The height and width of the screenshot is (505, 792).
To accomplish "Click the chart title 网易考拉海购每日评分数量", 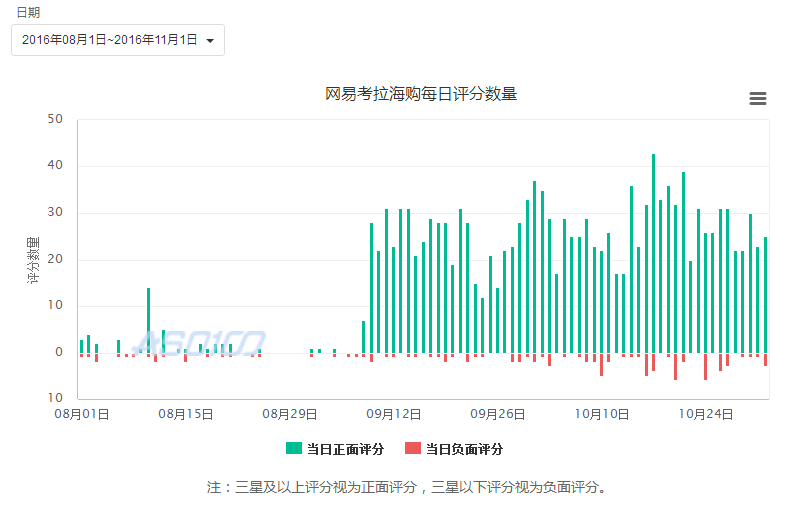I will [x=421, y=94].
